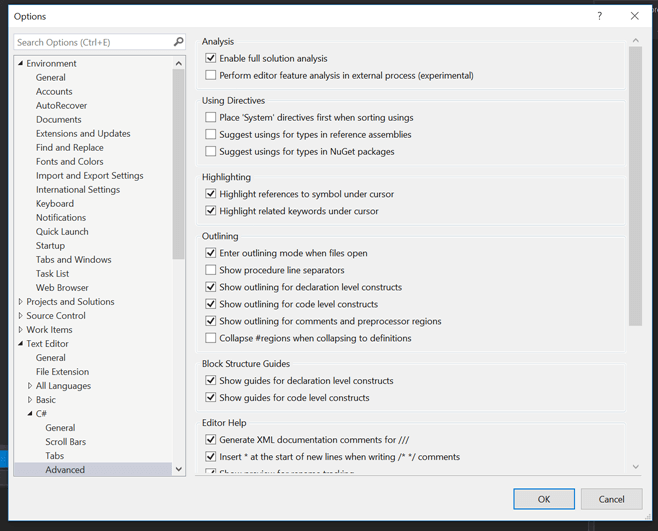Click the search magnifier icon

pos(179,42)
